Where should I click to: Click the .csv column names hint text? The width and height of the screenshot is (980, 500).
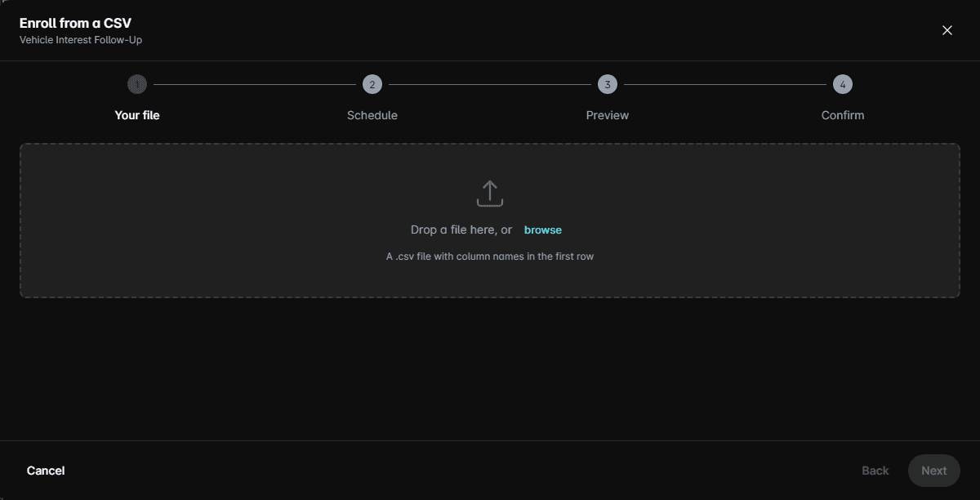pyautogui.click(x=490, y=257)
